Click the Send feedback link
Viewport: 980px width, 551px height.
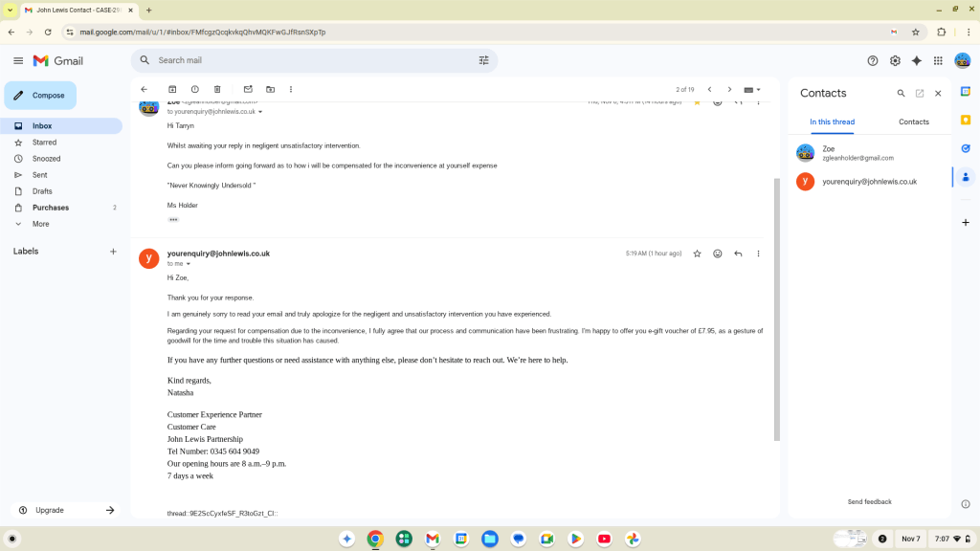pos(869,501)
